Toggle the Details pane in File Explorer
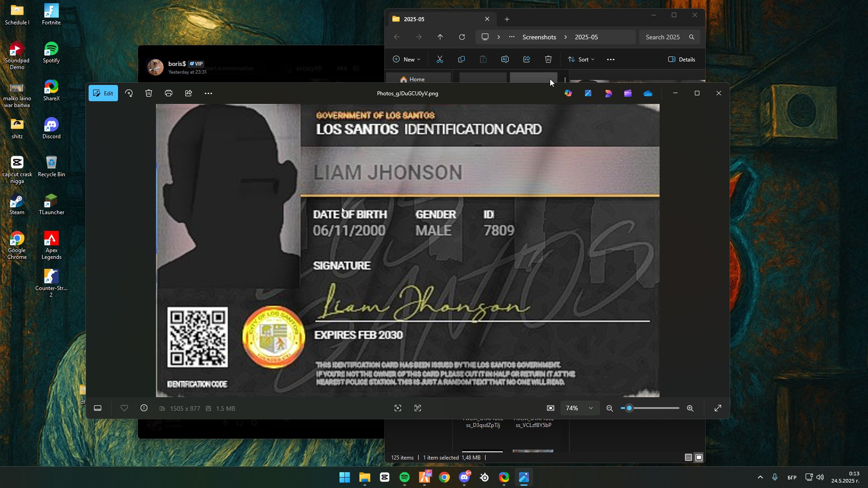Screen dimensions: 868x488 pyautogui.click(x=682, y=59)
